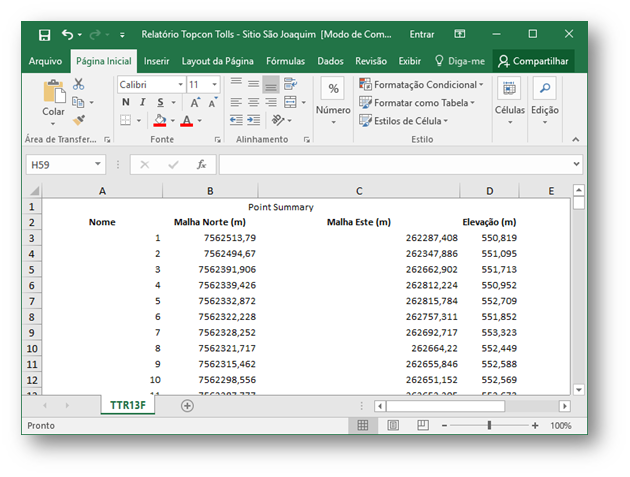Image resolution: width=630 pixels, height=477 pixels.
Task: Click the Cut scissors icon
Action: [x=79, y=85]
